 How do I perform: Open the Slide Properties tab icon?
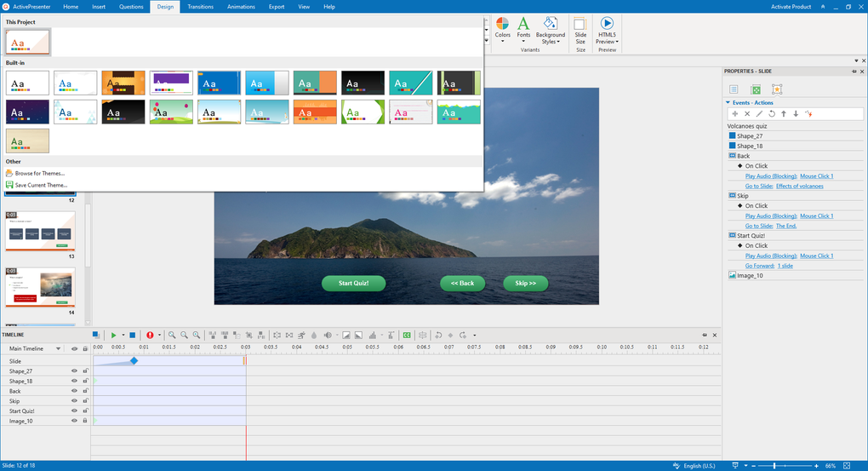click(734, 89)
